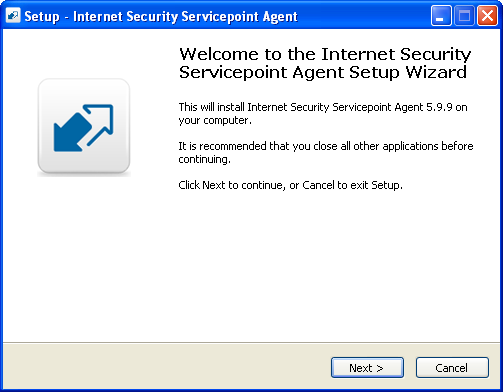
Task: Open the system menu via title bar setup icon
Action: pyautogui.click(x=13, y=16)
